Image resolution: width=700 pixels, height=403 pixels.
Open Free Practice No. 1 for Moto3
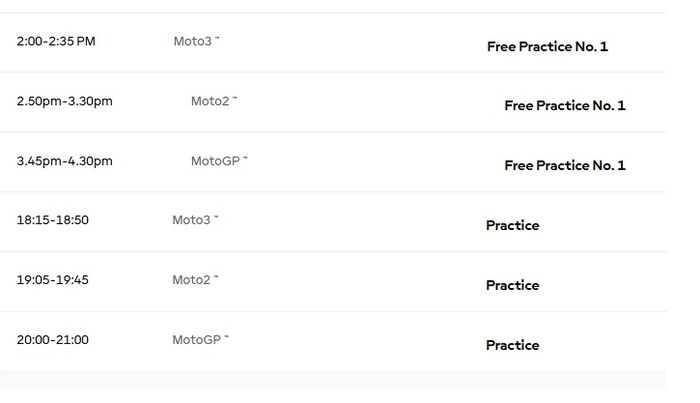pyautogui.click(x=547, y=46)
